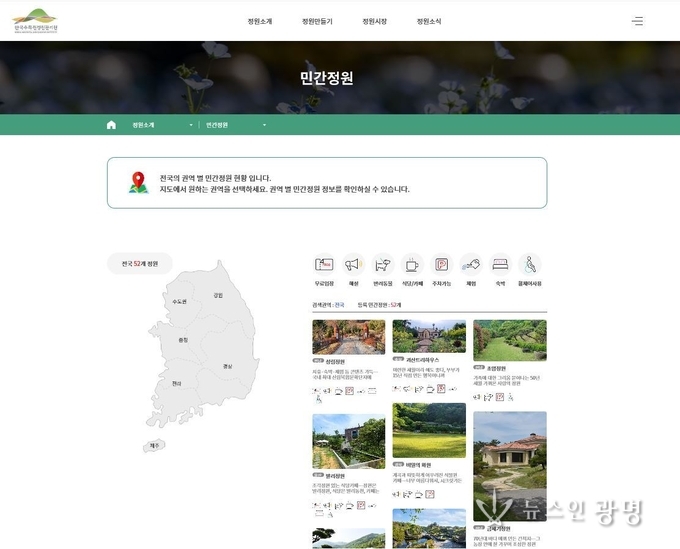This screenshot has width=680, height=549.
Task: Click coffee cup icon in yellow-green lawn garden card
Action: 418,494
